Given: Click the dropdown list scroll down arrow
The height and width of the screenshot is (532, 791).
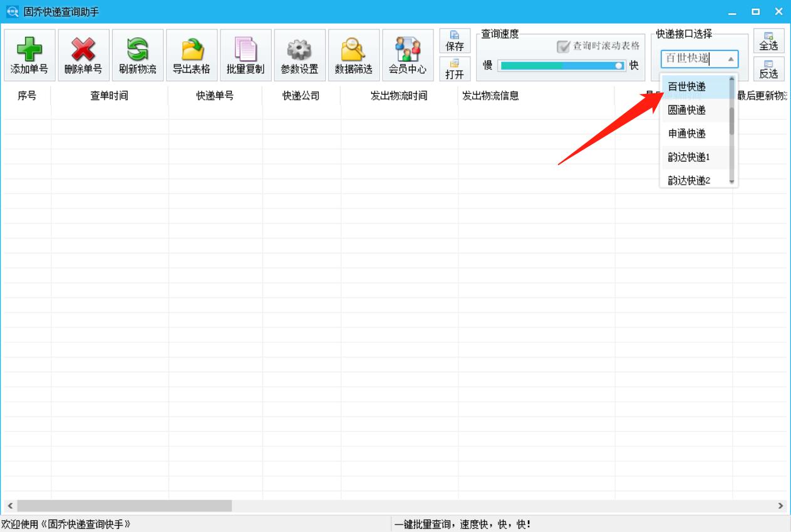Looking at the screenshot, I should (732, 182).
